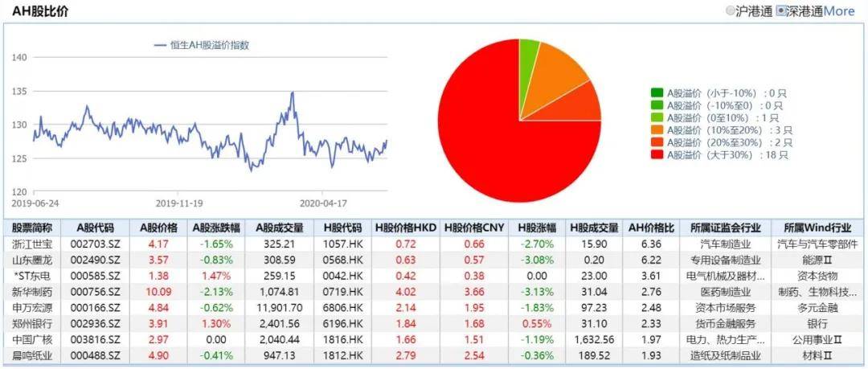Image resolution: width=868 pixels, height=369 pixels.
Task: Open H-share code 6806.HK
Action: pyautogui.click(x=345, y=308)
